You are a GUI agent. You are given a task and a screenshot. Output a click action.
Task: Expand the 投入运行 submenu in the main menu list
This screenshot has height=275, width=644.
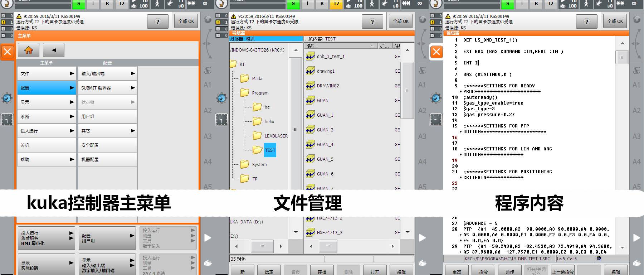tap(47, 131)
